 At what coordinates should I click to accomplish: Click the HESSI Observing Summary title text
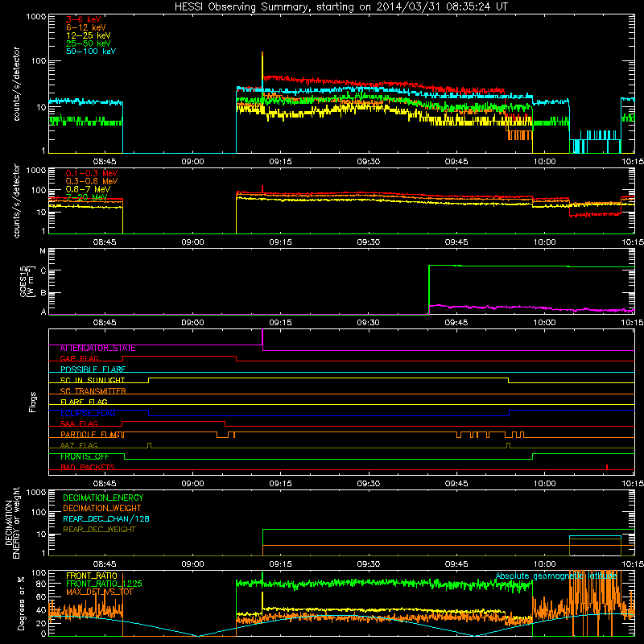click(x=341, y=7)
